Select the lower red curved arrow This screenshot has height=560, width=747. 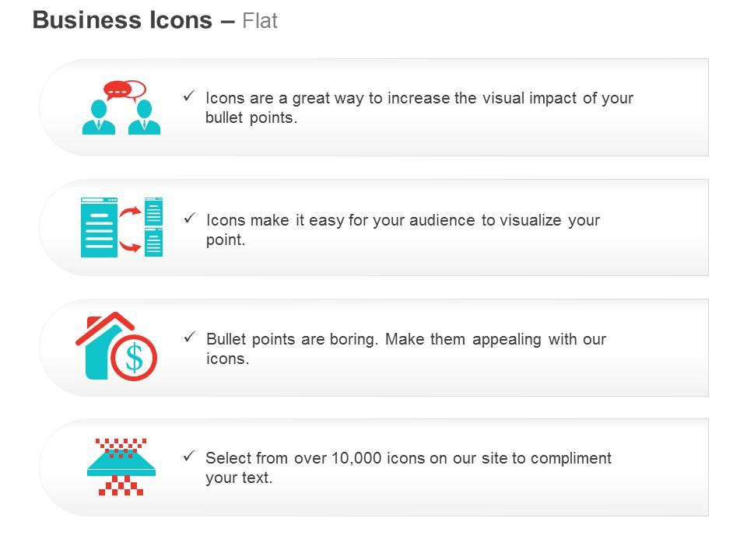130,246
